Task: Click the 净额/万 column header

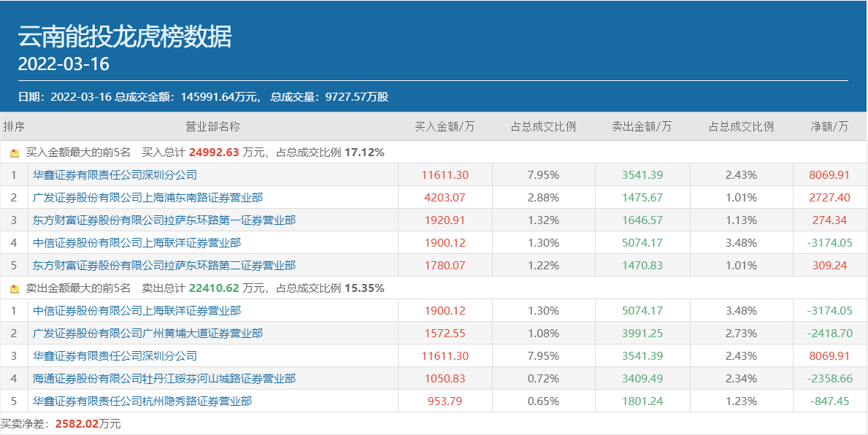Action: pyautogui.click(x=829, y=127)
